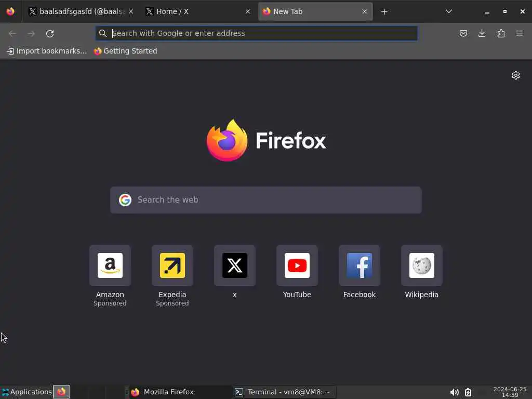Open the Extensions menu
Viewport: 532px width, 399px height.
click(x=501, y=33)
